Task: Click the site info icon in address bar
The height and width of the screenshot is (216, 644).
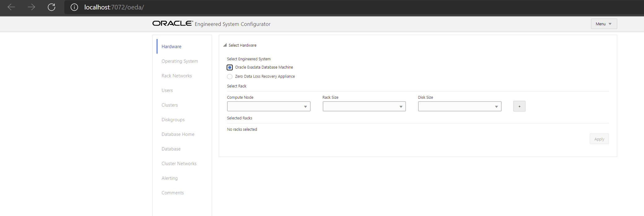Action: coord(74,7)
